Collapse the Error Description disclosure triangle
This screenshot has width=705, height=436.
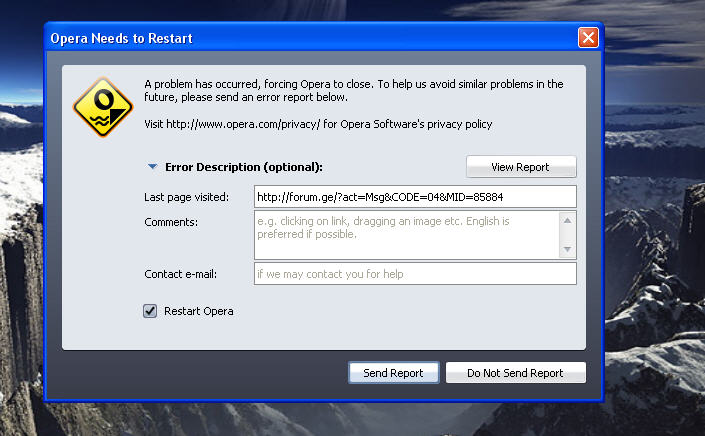click(152, 167)
